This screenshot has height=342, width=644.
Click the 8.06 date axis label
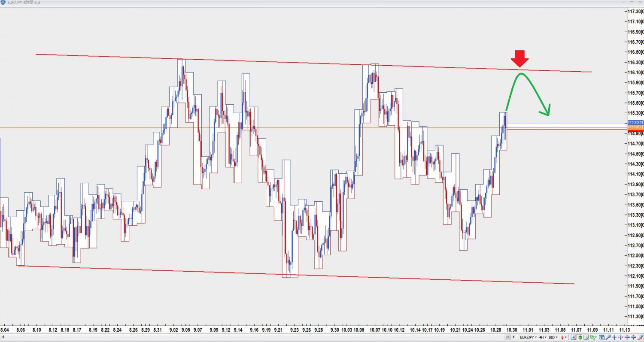(x=21, y=330)
